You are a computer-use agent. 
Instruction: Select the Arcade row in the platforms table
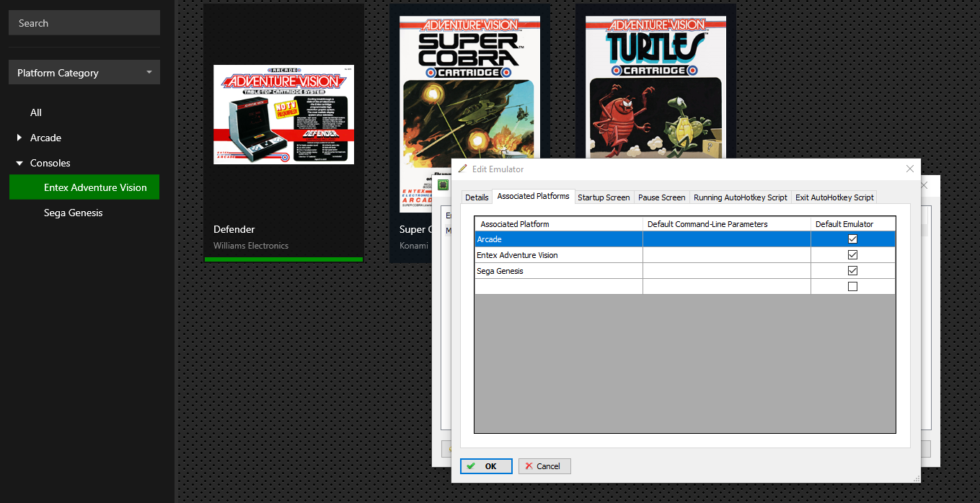pyautogui.click(x=685, y=239)
